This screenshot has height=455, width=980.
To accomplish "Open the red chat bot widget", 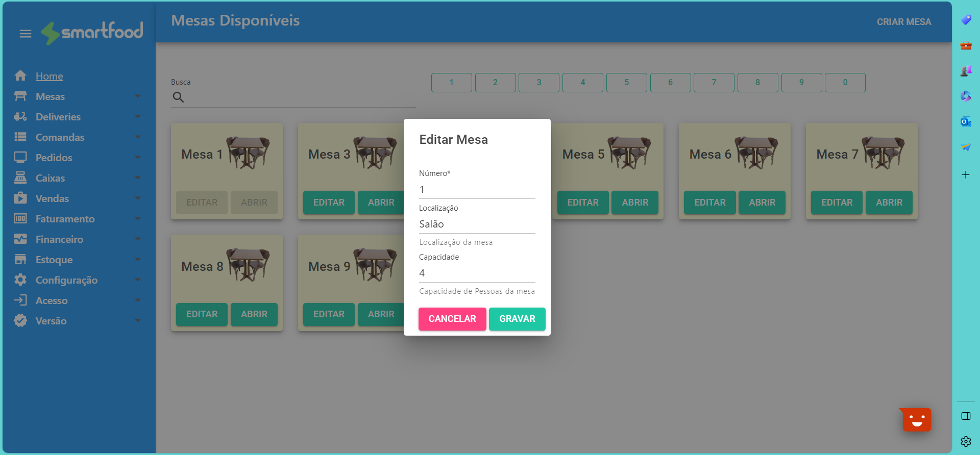I will click(917, 420).
